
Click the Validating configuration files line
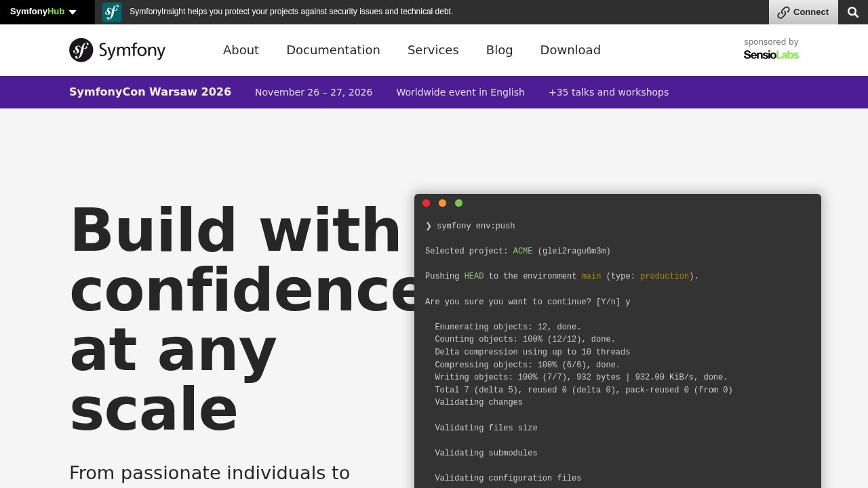click(508, 478)
